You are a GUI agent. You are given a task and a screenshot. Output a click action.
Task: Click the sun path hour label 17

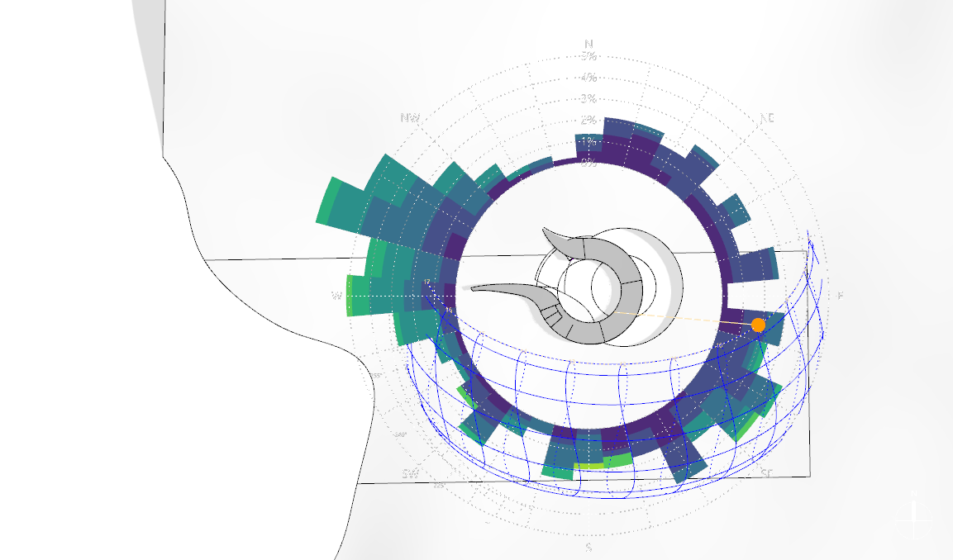coord(427,282)
